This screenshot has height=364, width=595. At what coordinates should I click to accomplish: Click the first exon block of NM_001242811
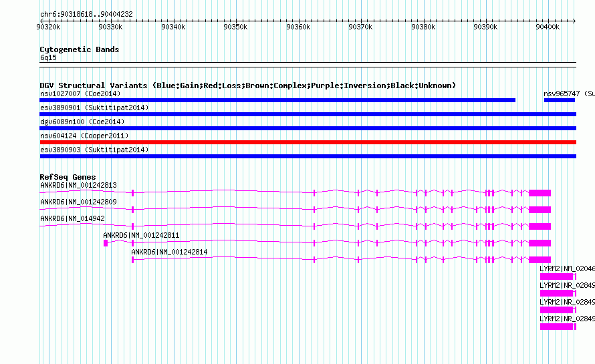[x=106, y=243]
